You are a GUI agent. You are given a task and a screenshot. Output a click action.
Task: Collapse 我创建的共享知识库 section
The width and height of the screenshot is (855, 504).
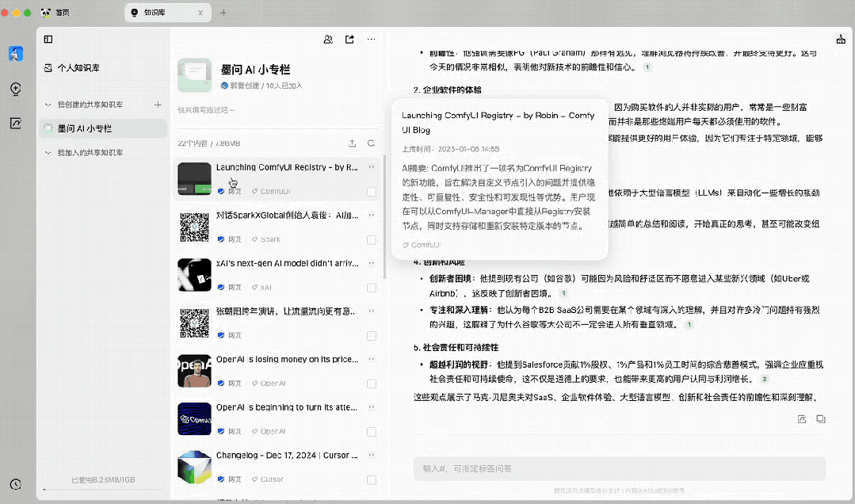[x=48, y=105]
